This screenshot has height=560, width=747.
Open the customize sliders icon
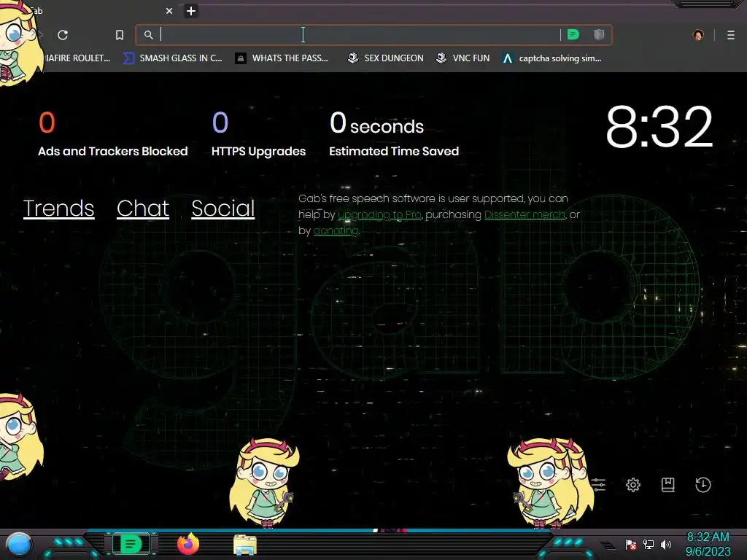(598, 485)
